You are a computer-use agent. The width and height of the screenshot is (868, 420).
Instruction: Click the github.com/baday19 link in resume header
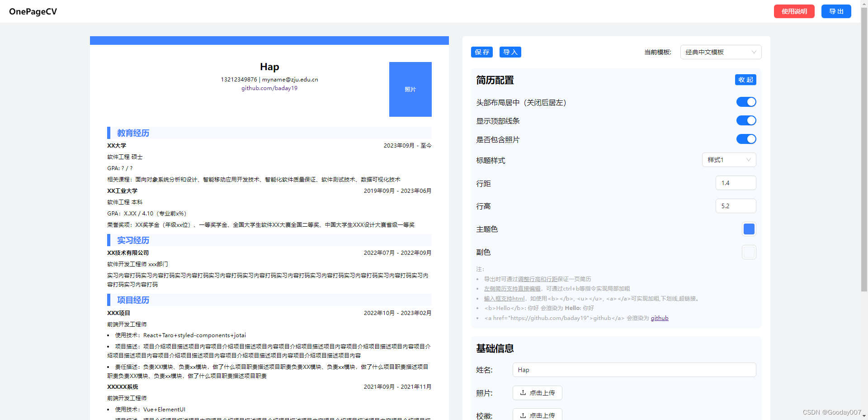point(269,88)
